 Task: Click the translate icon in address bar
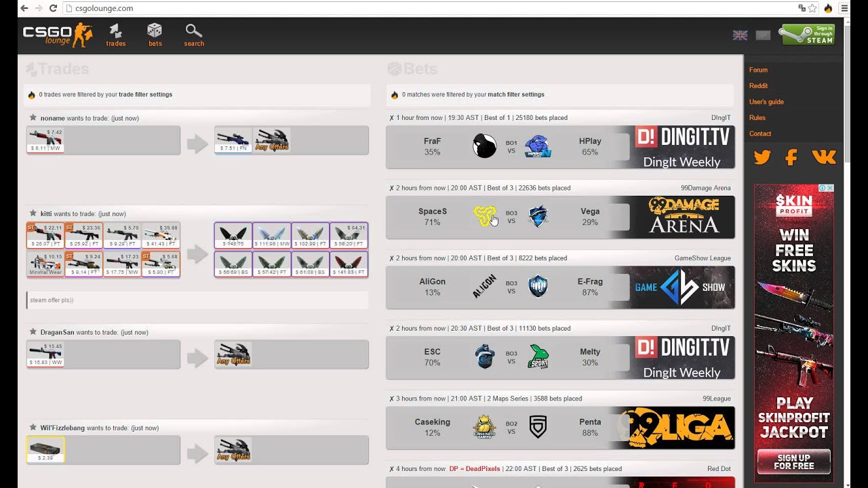pos(802,8)
